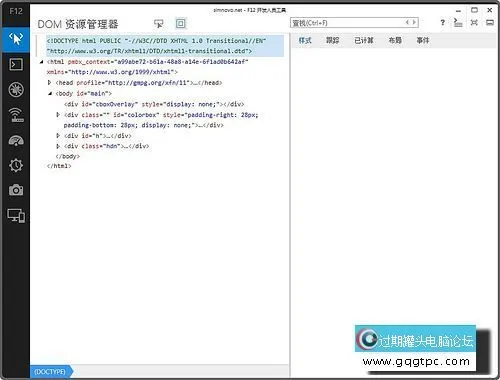Screen dimensions: 500x380
Task: Click the xmlns="http://www.w3.org/1999/xhtml" attribute line
Action: point(112,72)
